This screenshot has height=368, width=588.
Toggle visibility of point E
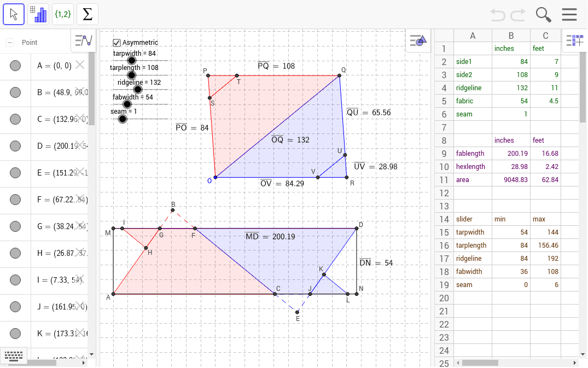(x=15, y=173)
